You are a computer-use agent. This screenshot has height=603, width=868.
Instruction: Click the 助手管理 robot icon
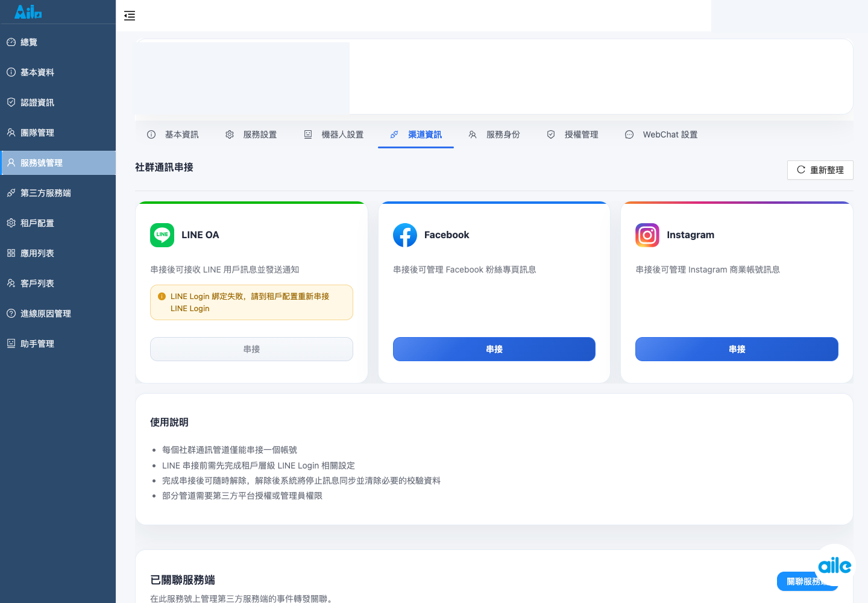point(11,344)
